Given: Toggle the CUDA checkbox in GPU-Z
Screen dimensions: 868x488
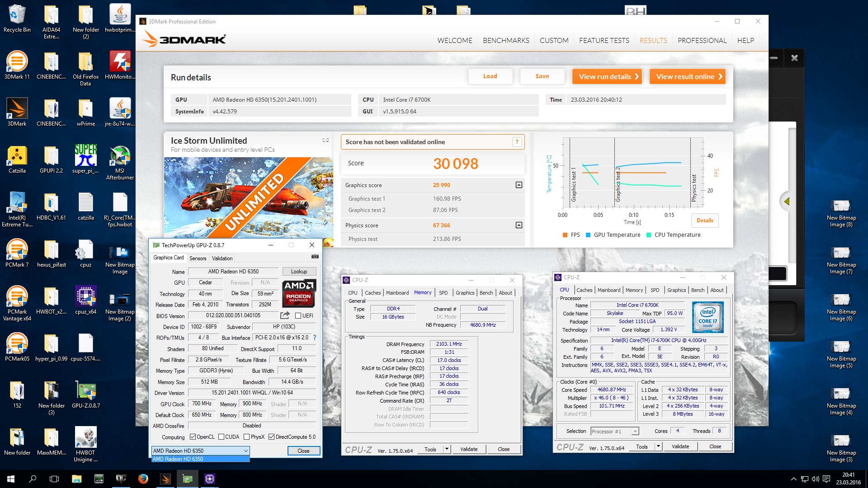Looking at the screenshot, I should point(221,437).
